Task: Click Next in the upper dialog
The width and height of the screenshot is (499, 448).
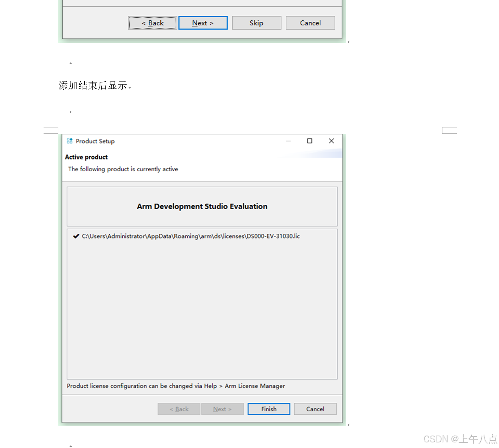Action: tap(203, 23)
